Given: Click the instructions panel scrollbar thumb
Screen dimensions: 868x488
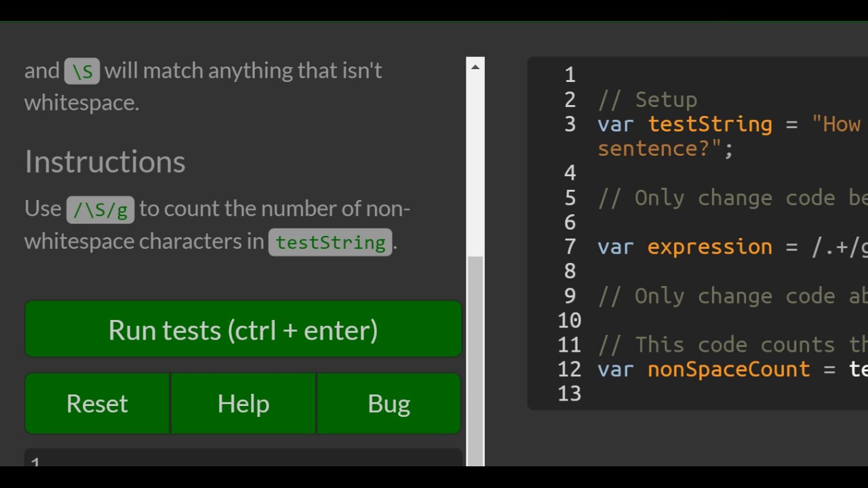Looking at the screenshot, I should coord(475,363).
